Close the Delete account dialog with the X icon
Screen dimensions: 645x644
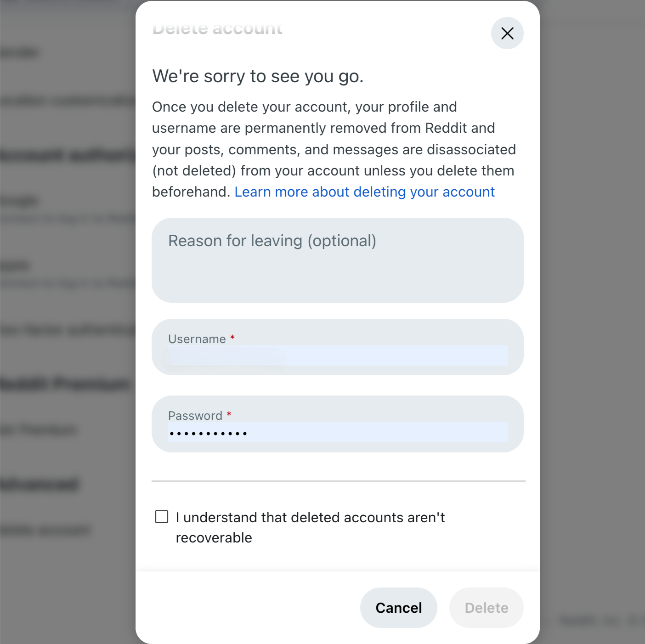[507, 33]
